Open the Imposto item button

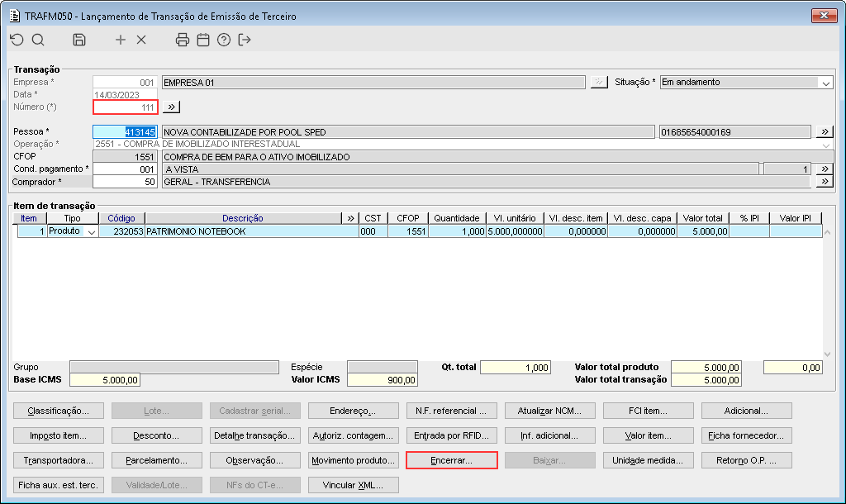pos(59,435)
